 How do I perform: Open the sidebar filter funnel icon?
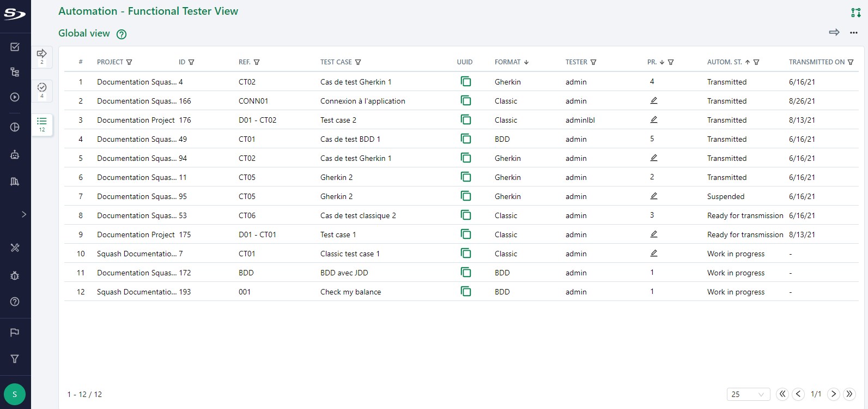(15, 359)
